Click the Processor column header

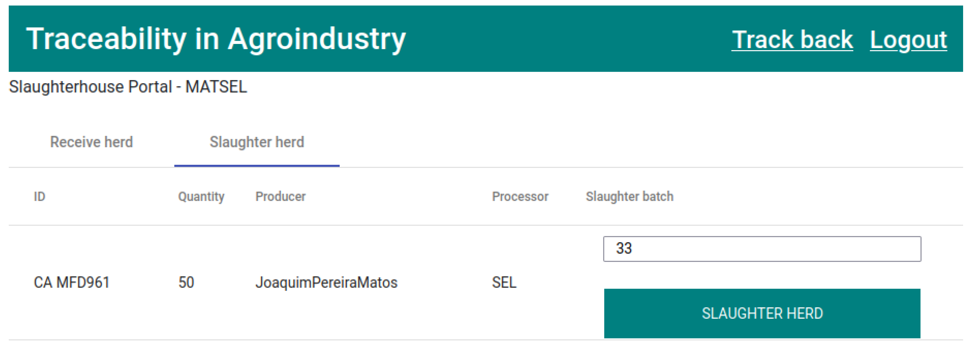520,196
